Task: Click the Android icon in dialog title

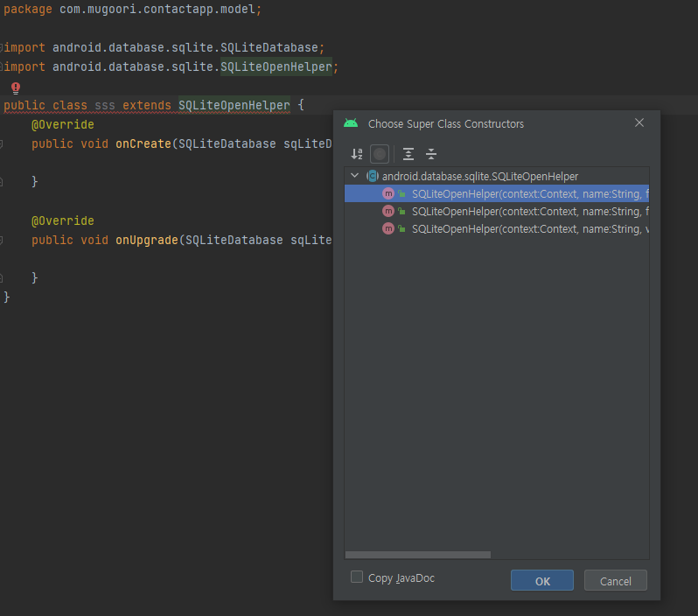Action: (x=351, y=123)
